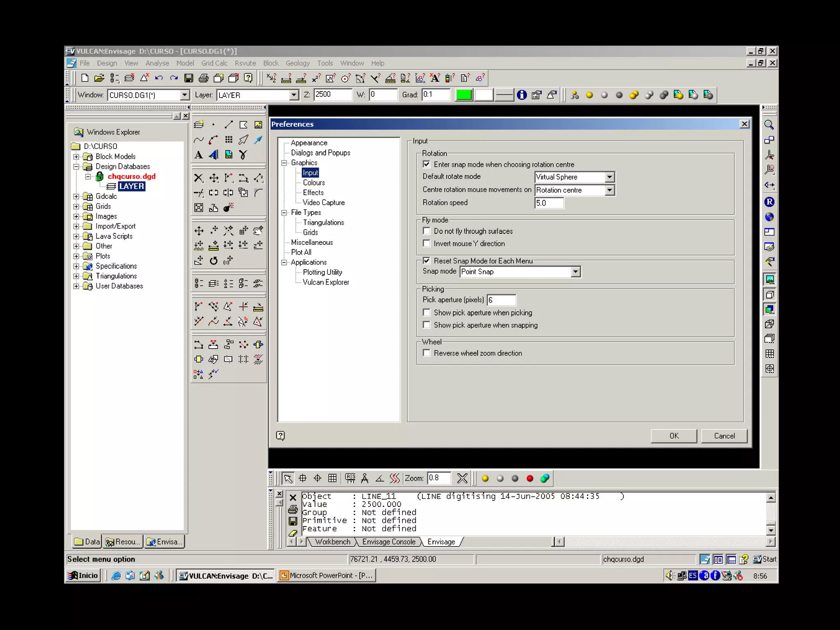Enable 'Do not fly through surfaces'
840x630 pixels.
coord(427,231)
